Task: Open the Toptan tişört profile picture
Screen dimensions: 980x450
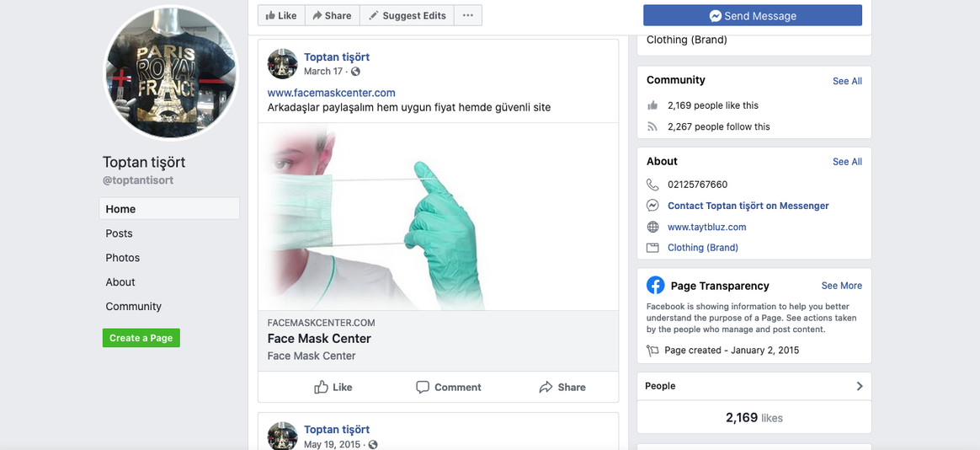Action: click(x=171, y=73)
